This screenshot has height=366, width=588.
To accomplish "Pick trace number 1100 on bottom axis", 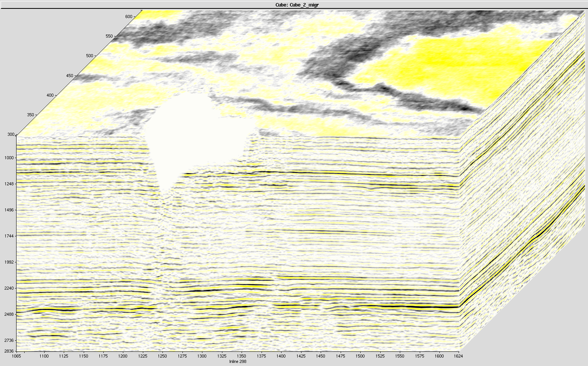I will 44,356.
